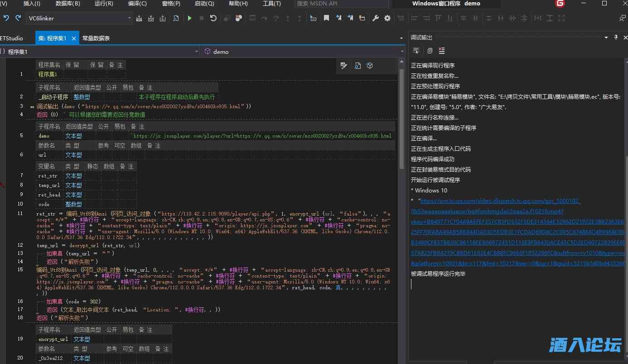
Task: Open the 编译(C) menu
Action: [x=137, y=4]
